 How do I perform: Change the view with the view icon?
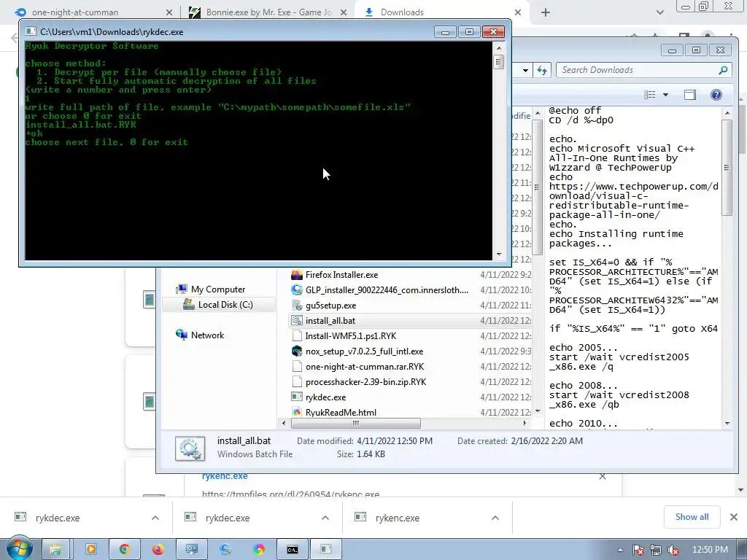pos(650,95)
